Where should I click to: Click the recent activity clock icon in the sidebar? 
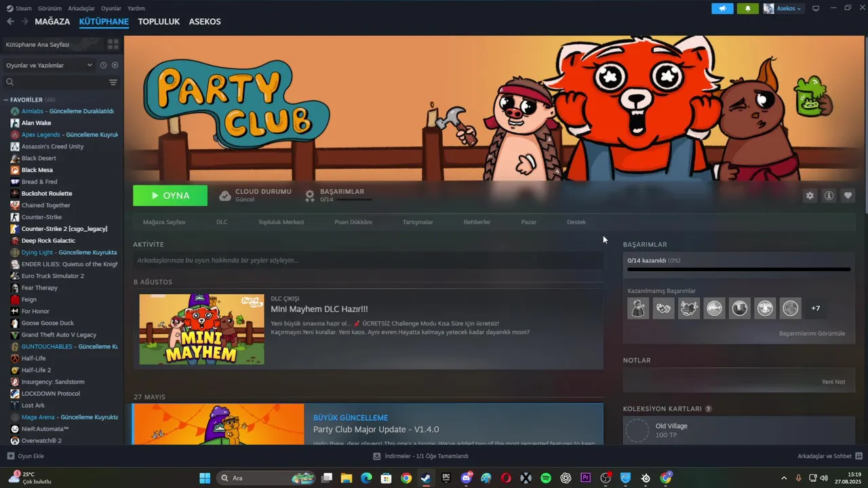coord(103,65)
